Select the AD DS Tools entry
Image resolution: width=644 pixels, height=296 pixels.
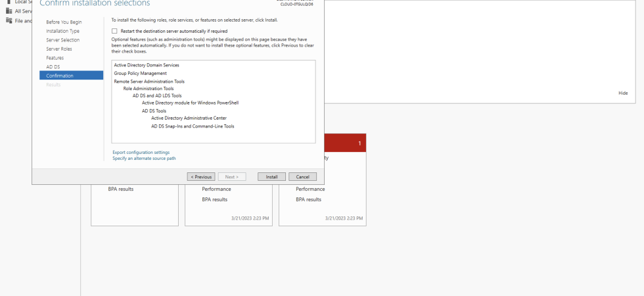(x=154, y=111)
